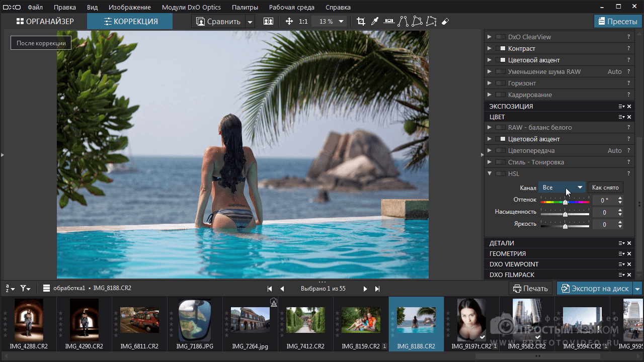Open help for DxO ClearView

(x=628, y=37)
